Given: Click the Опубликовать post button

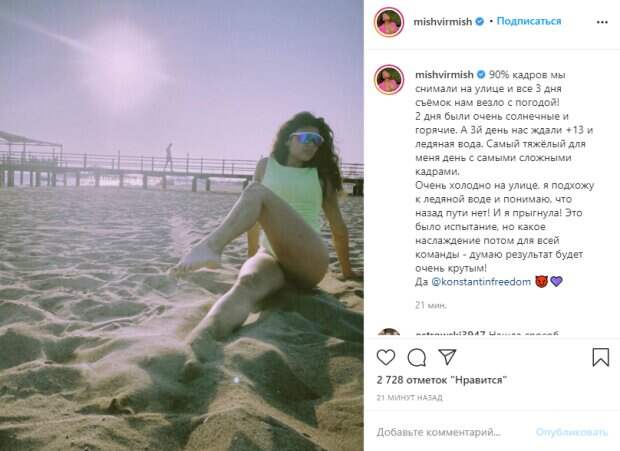Looking at the screenshot, I should [x=572, y=432].
